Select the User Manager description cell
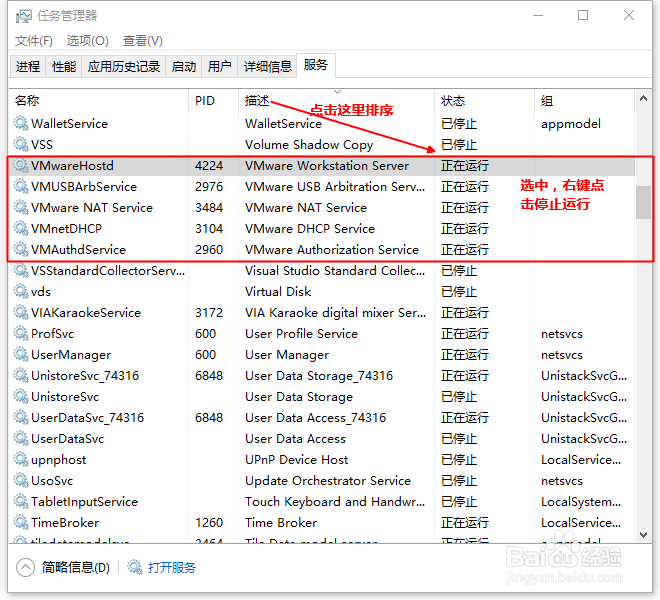The height and width of the screenshot is (600, 660). pyautogui.click(x=287, y=355)
